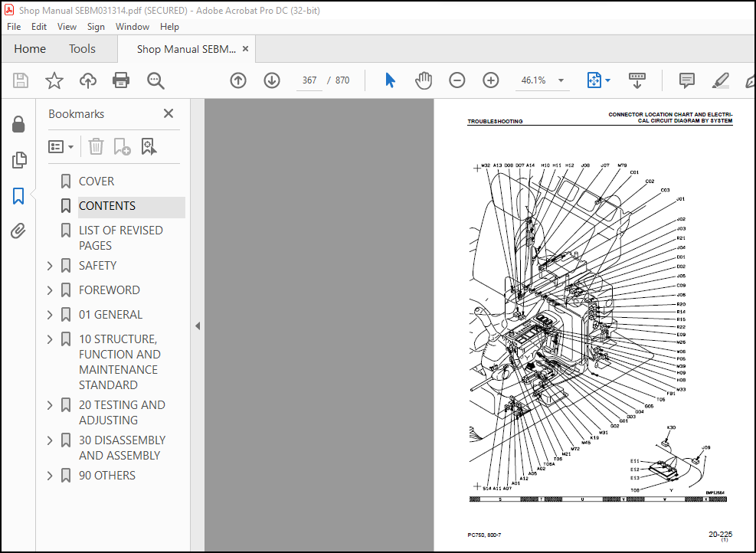This screenshot has height=553, width=756.
Task: Switch to the Tools tab
Action: pos(82,49)
